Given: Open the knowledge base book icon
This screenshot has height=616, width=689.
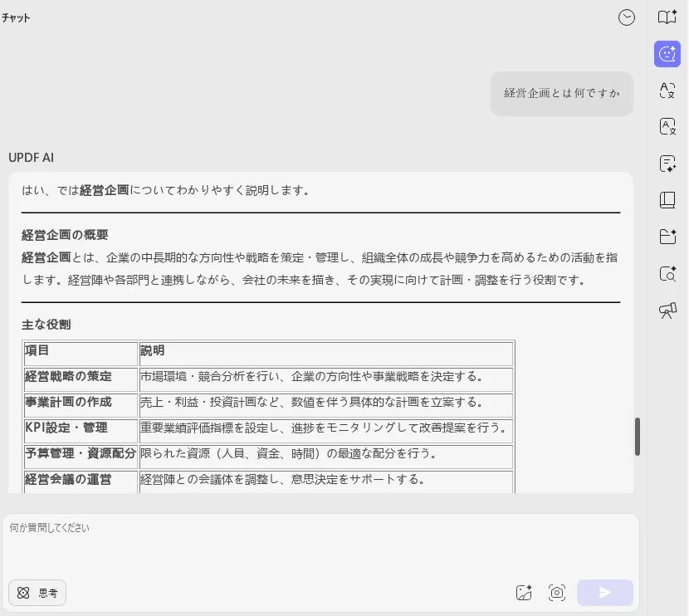Looking at the screenshot, I should click(x=667, y=200).
